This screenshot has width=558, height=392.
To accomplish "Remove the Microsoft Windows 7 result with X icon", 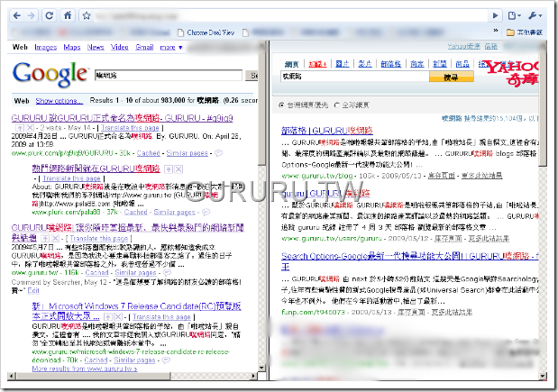I will pyautogui.click(x=118, y=316).
